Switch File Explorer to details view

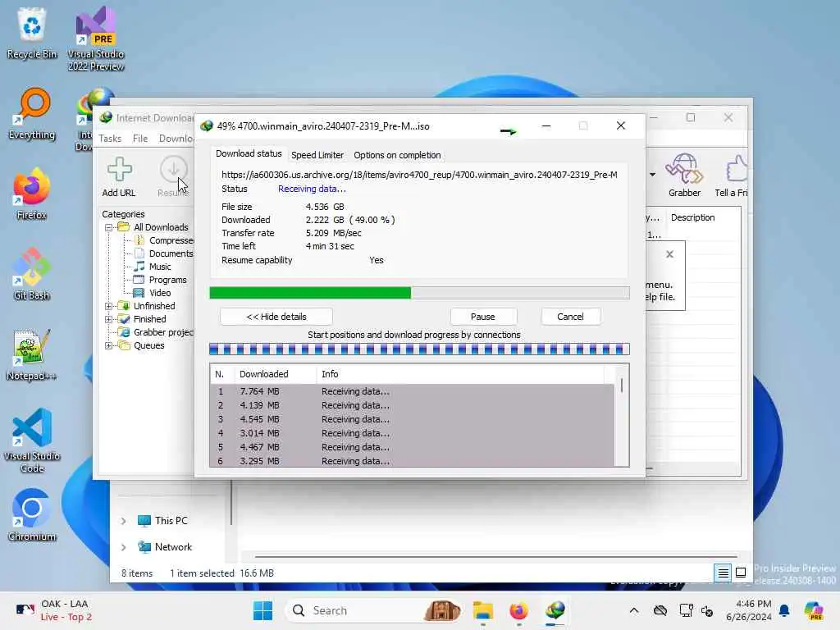pyautogui.click(x=723, y=573)
